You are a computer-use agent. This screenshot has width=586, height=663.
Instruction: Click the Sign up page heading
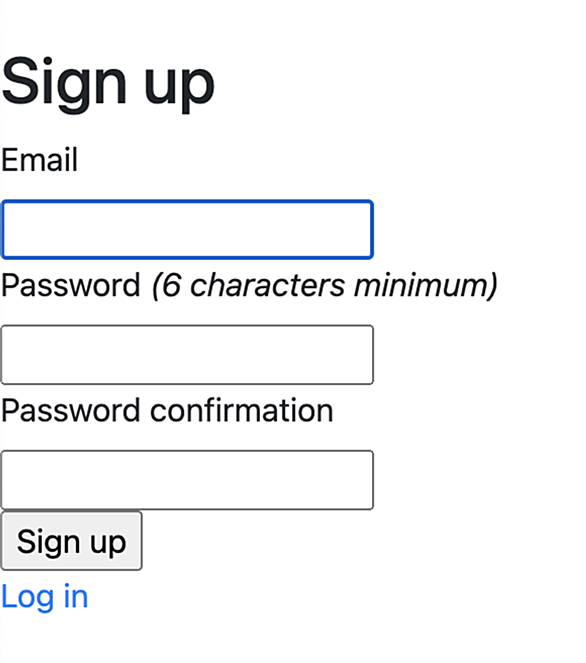point(108,82)
